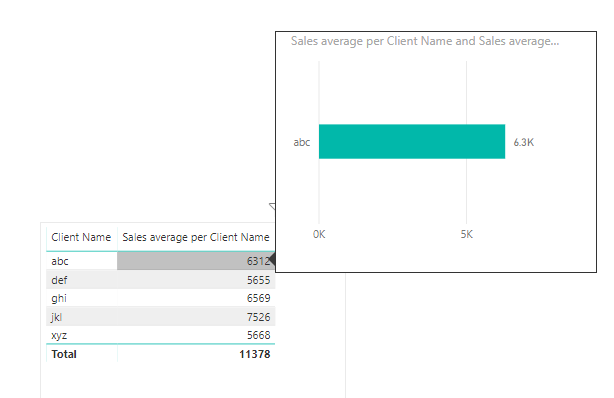Screen dimensions: 614x398
Task: Click the 5655 sales value
Action: [258, 280]
